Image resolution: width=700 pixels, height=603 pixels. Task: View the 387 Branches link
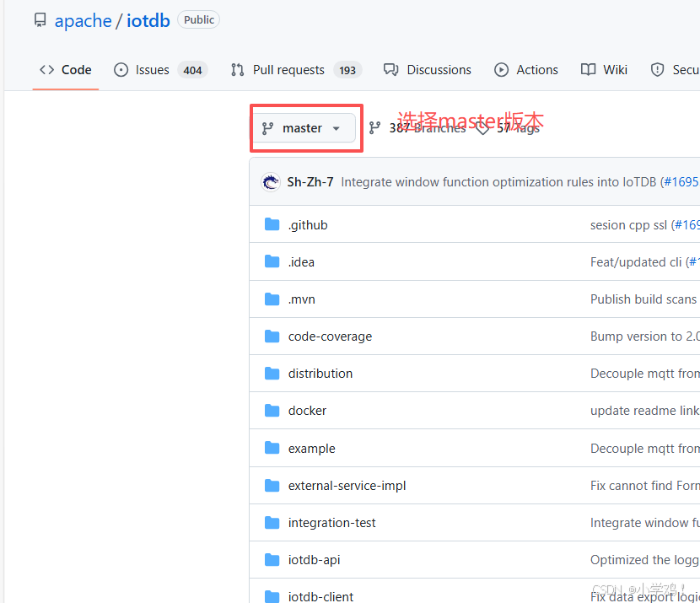(428, 128)
